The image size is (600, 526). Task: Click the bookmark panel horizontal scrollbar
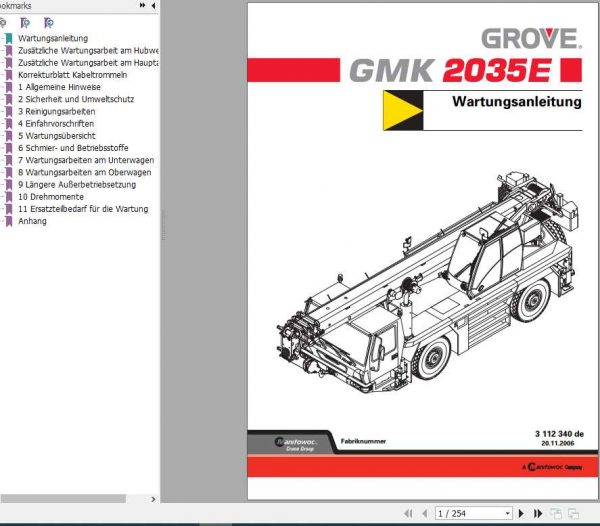[63, 499]
